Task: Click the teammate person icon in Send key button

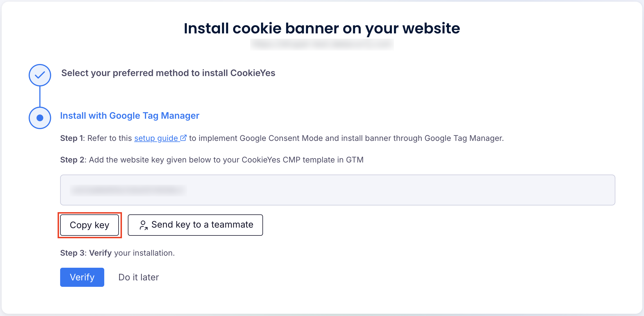Action: [x=144, y=225]
